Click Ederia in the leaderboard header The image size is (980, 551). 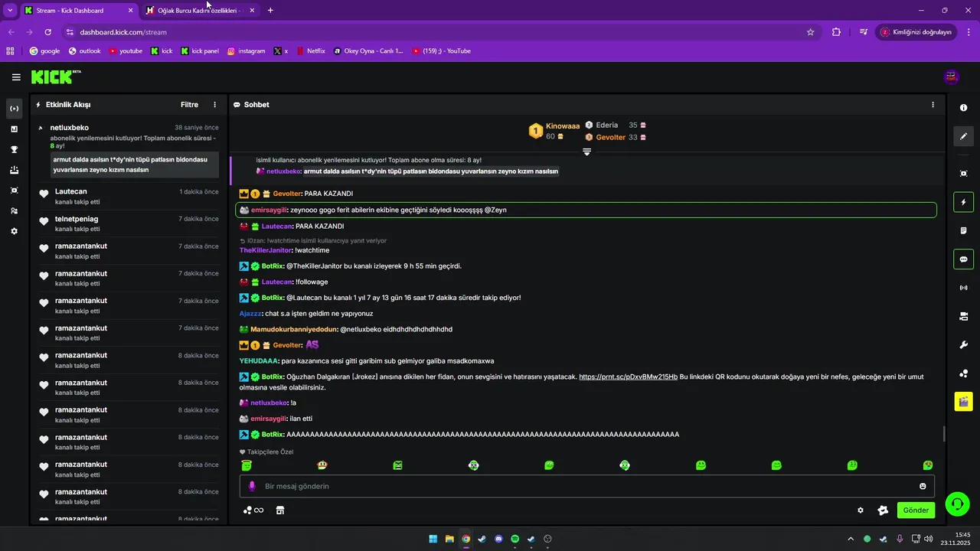coord(606,125)
